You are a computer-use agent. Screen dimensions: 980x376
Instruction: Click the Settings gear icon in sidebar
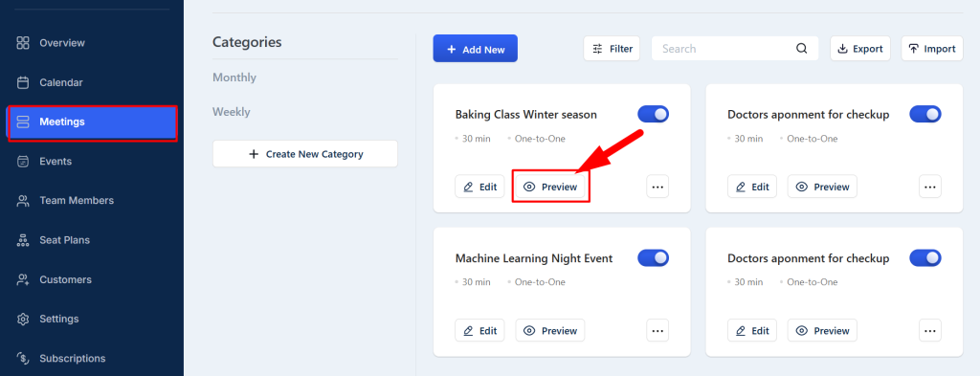pyautogui.click(x=23, y=319)
